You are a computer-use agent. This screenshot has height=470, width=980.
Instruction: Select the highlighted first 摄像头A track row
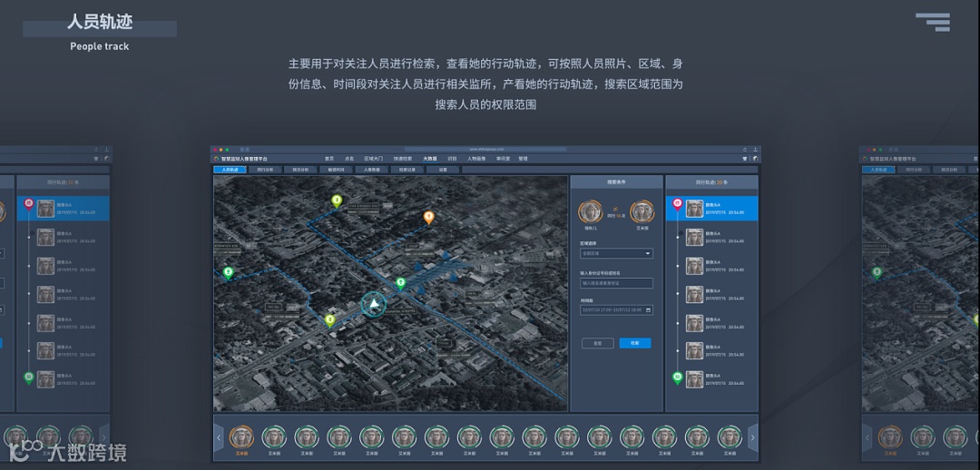712,208
